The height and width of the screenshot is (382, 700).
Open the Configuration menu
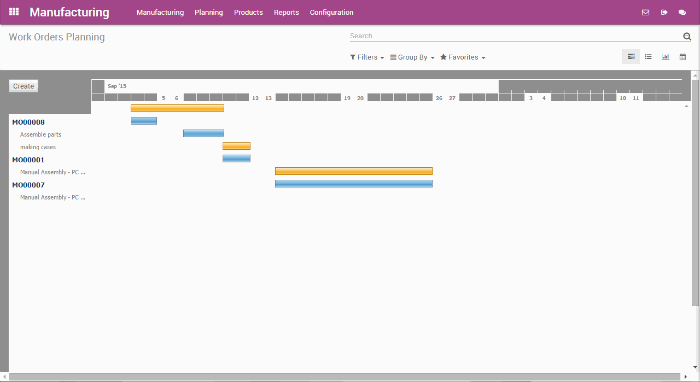point(331,12)
